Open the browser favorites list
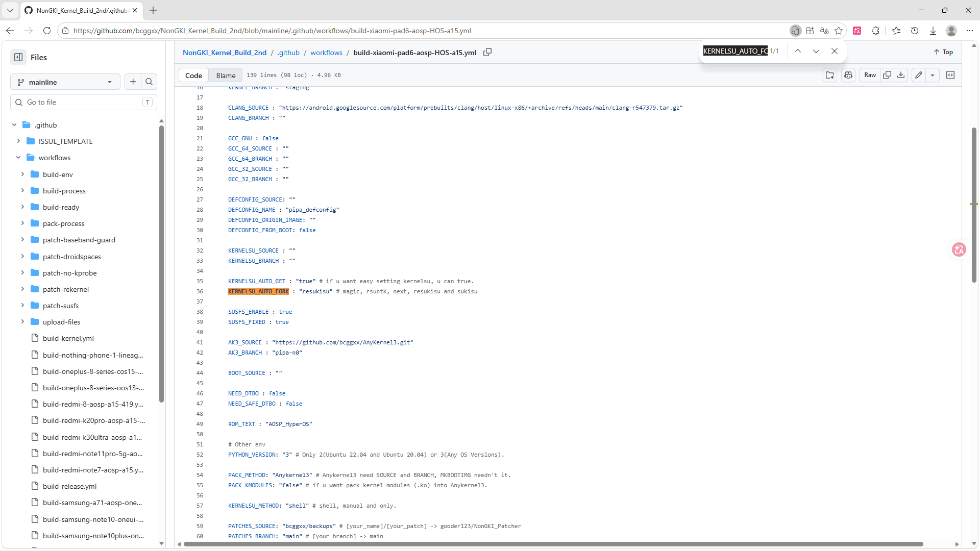 [x=896, y=31]
